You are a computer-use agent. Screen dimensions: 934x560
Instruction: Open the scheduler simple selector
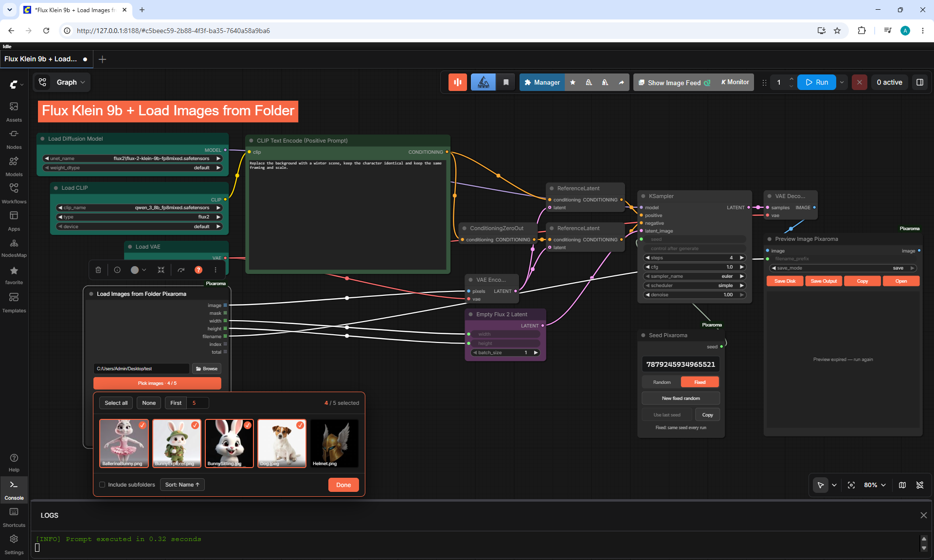click(x=695, y=286)
